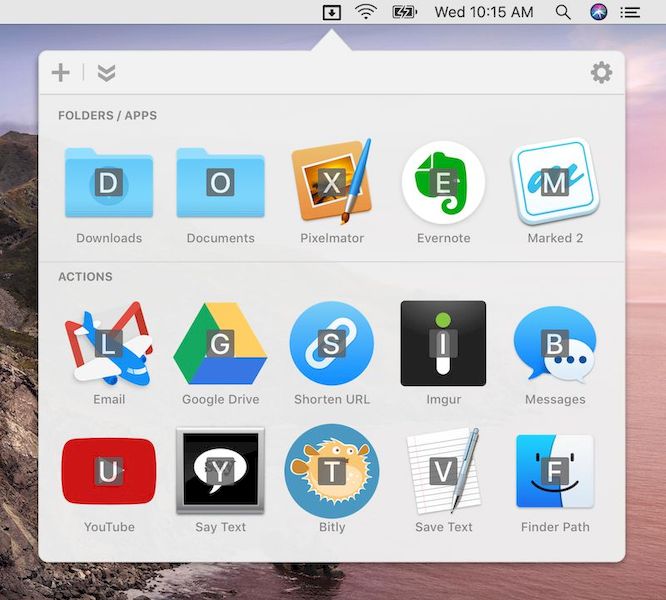This screenshot has height=600, width=666.
Task: Click the Shorten URL action
Action: pos(332,344)
